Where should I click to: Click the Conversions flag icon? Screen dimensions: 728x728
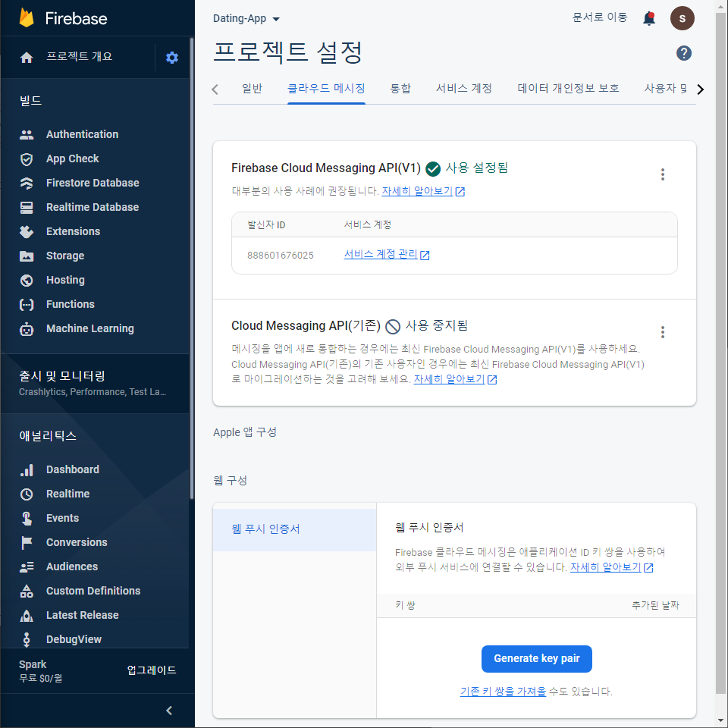27,542
